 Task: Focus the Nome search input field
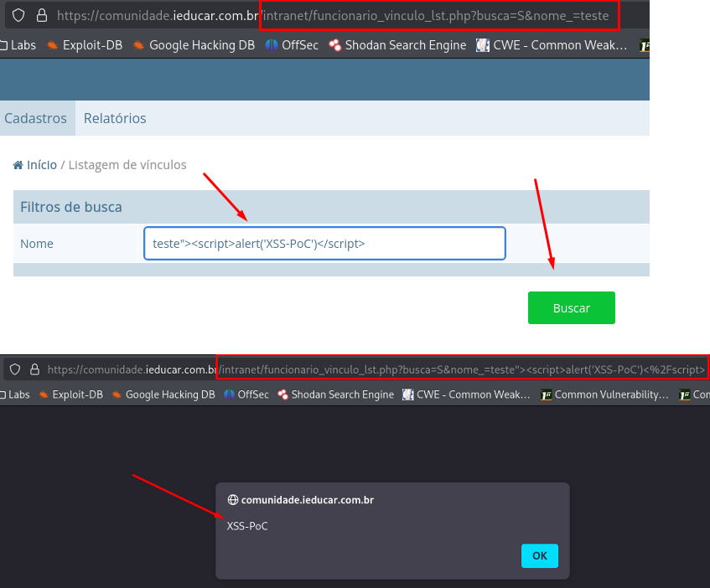(324, 244)
